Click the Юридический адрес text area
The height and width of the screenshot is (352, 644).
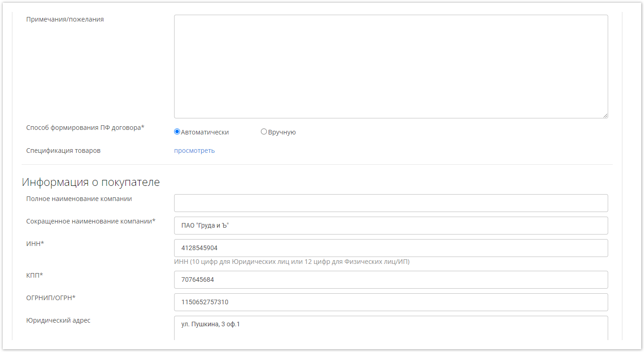click(390, 328)
